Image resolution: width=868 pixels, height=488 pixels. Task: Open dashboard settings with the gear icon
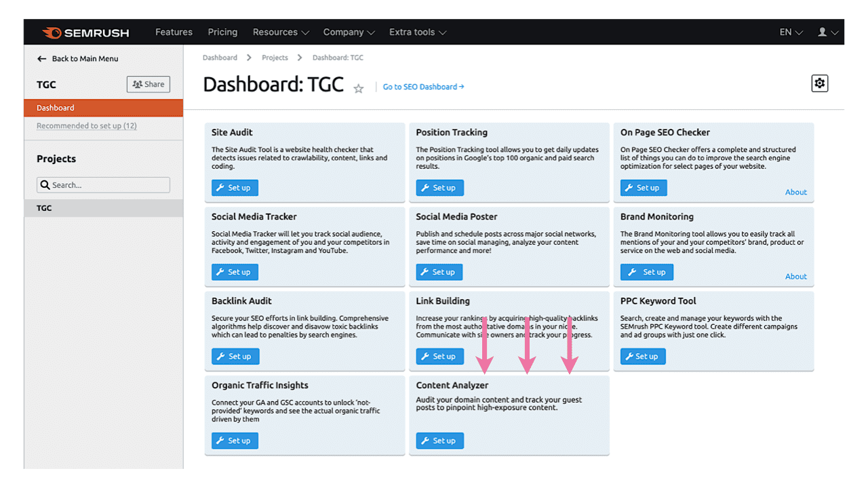click(x=819, y=83)
